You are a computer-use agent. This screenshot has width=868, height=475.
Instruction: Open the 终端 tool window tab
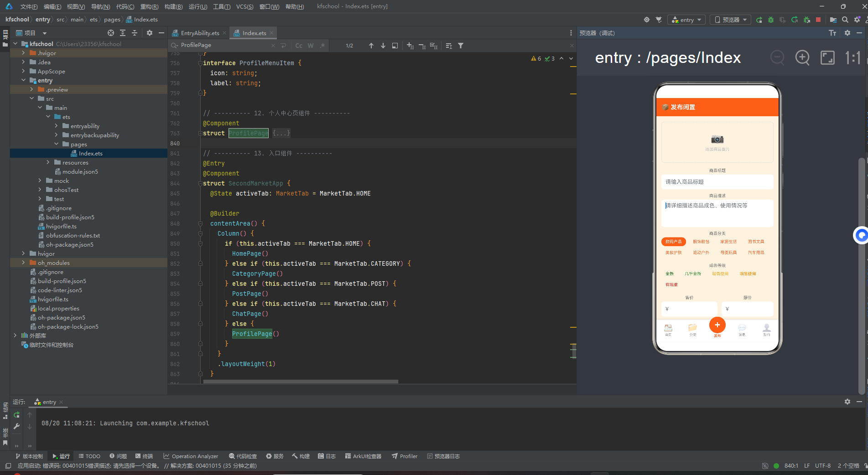click(x=144, y=456)
